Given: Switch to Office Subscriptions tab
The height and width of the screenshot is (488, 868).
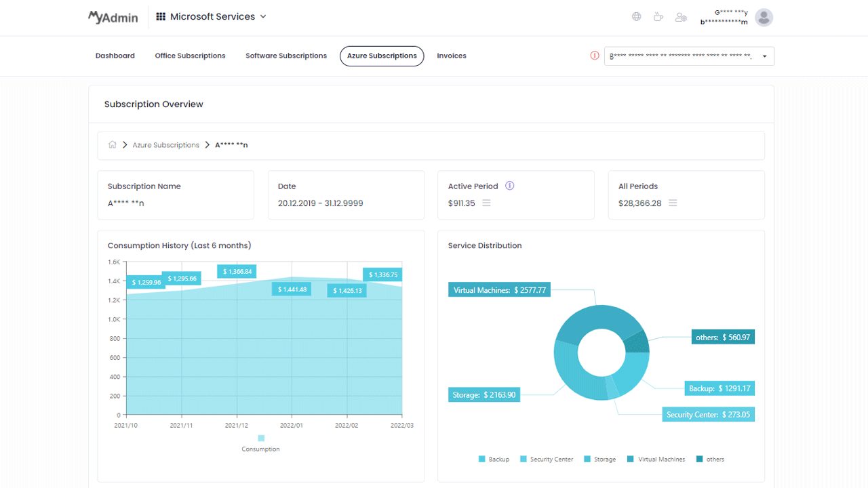Looking at the screenshot, I should (x=190, y=56).
